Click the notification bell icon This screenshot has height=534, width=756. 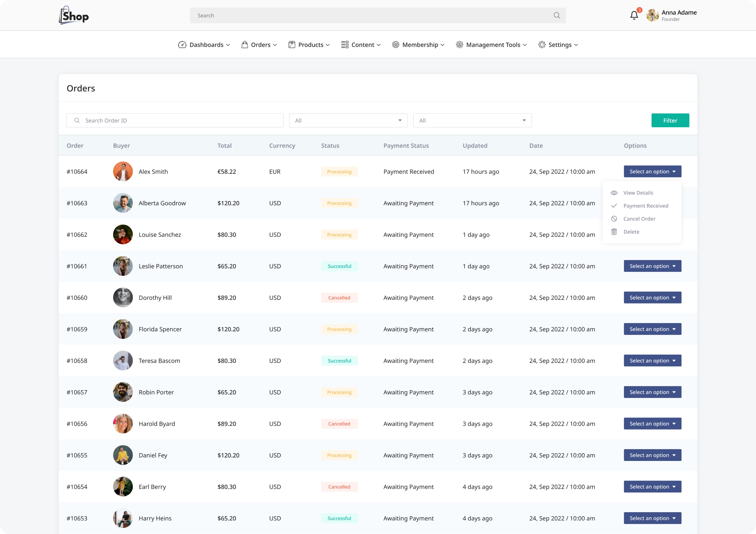(x=634, y=15)
